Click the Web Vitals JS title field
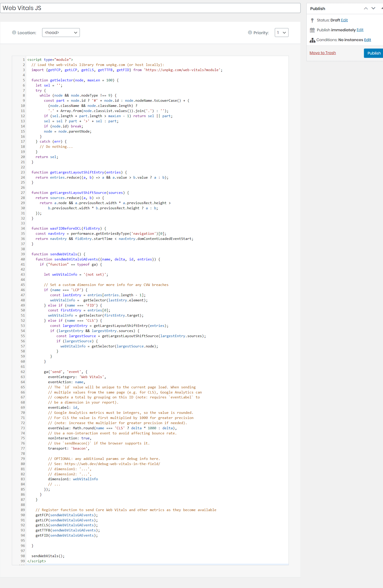Image resolution: width=383 pixels, height=588 pixels. [150, 8]
